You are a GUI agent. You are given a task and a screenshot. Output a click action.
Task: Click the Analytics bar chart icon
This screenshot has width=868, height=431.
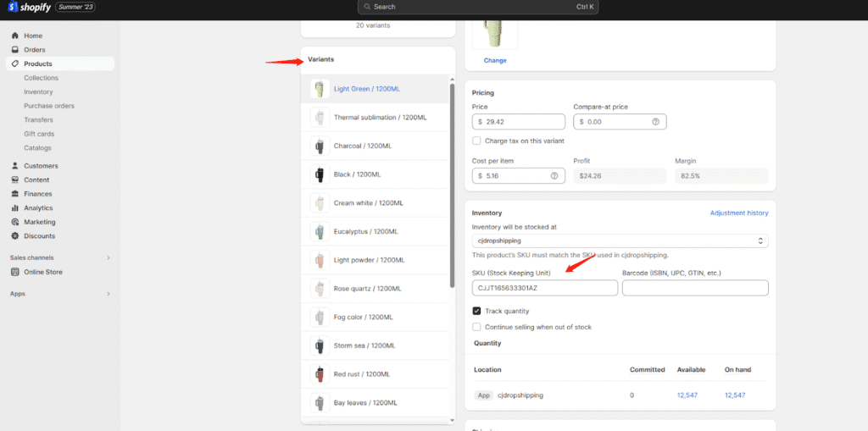click(15, 208)
